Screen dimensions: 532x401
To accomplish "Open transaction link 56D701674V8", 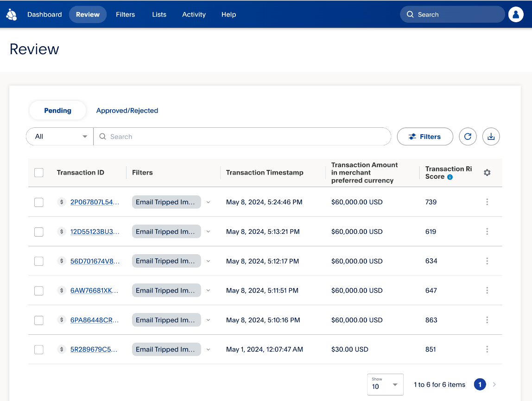I will [x=95, y=261].
